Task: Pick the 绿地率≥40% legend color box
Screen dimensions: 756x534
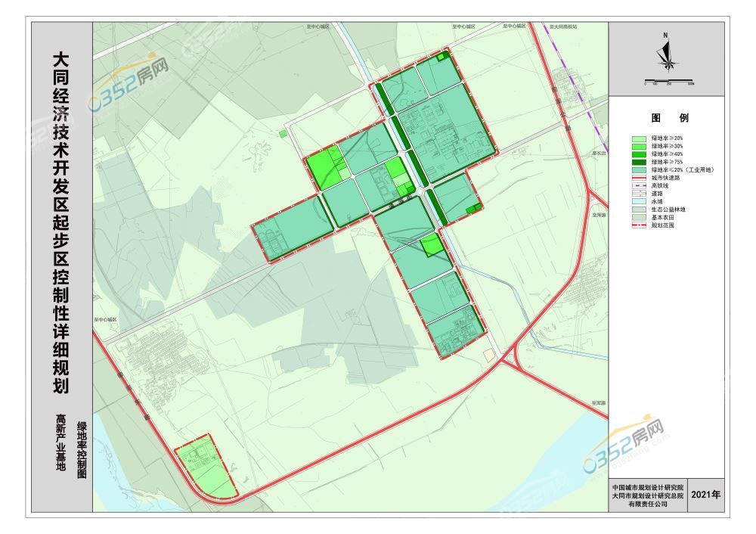Action: tap(639, 154)
